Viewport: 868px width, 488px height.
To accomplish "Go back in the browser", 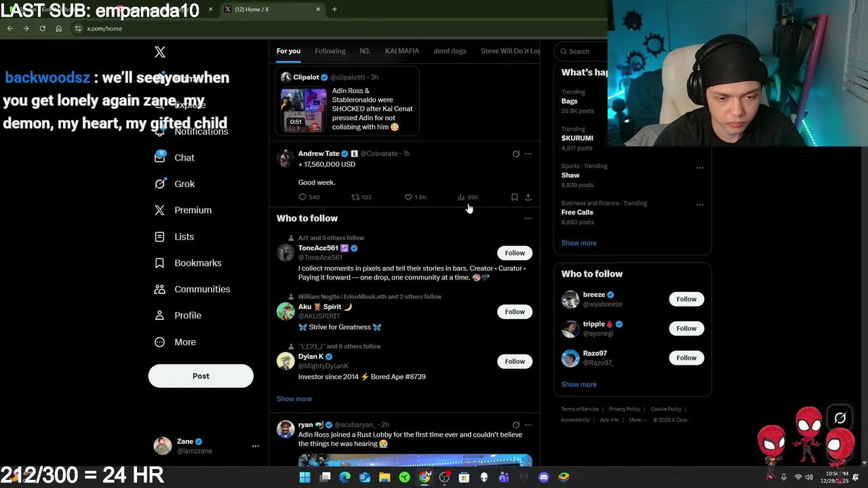I will pos(9,28).
